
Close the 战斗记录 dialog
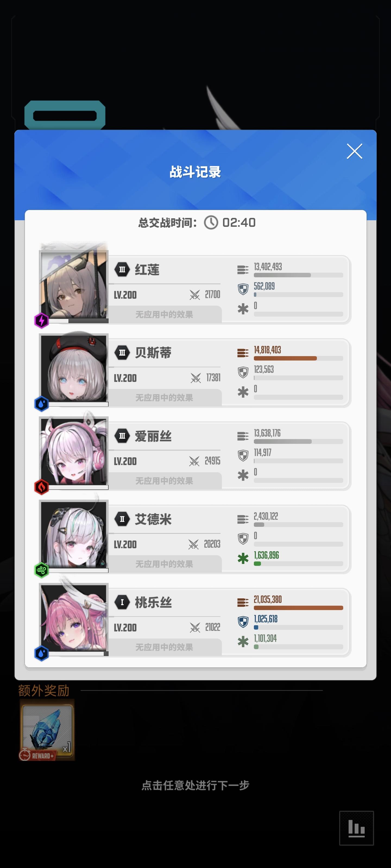tap(354, 151)
